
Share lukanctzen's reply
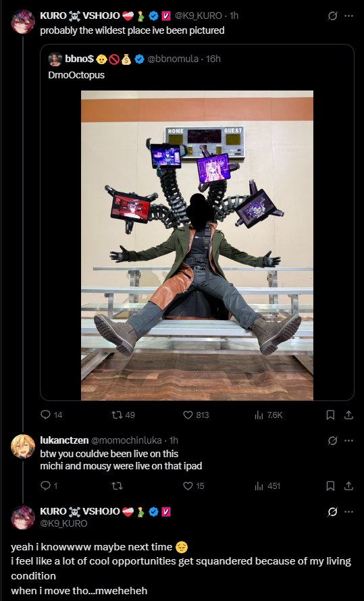348,486
